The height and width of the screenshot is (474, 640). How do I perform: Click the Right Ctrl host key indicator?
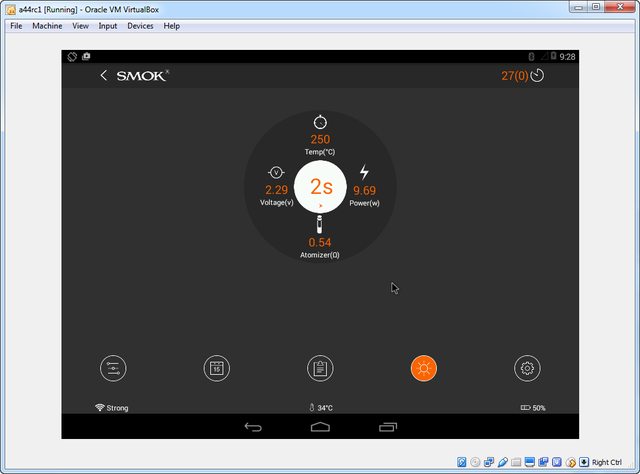tap(607, 462)
